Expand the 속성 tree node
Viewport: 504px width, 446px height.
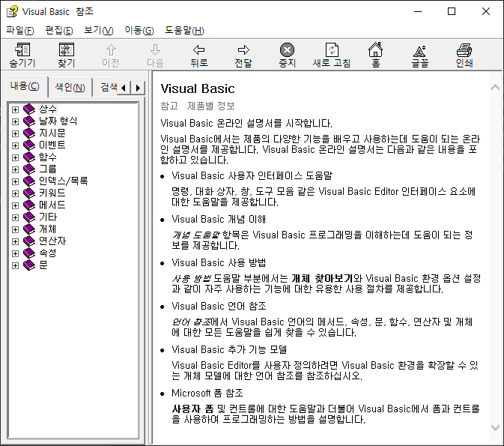(15, 254)
